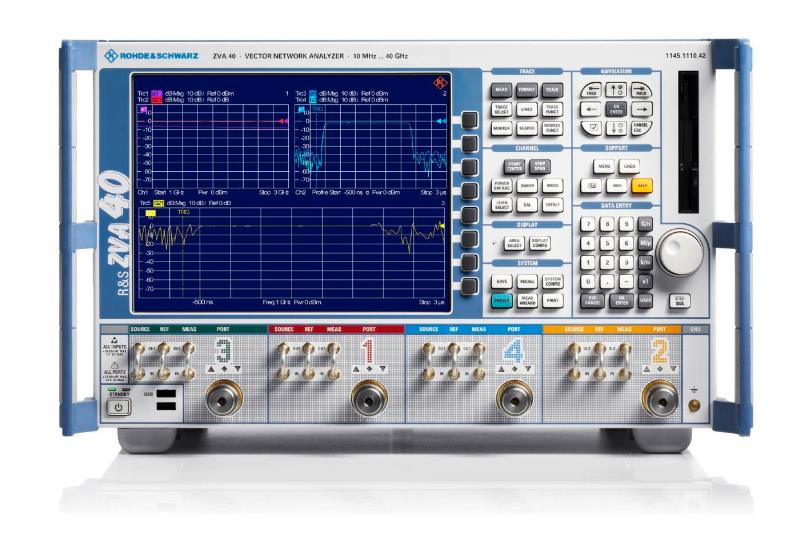Tap the TRACE FUNCT key
The image size is (807, 560).
[x=552, y=109]
